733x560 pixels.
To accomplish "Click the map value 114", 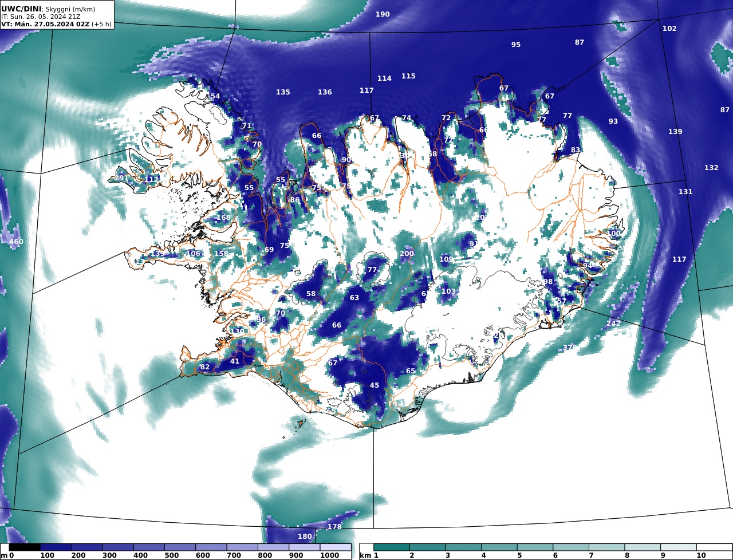I will pyautogui.click(x=384, y=78).
